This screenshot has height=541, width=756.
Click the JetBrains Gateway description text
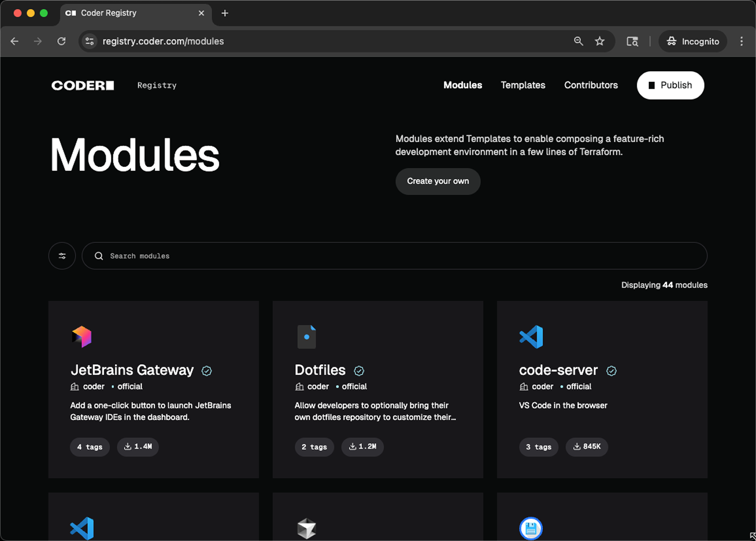coord(151,411)
